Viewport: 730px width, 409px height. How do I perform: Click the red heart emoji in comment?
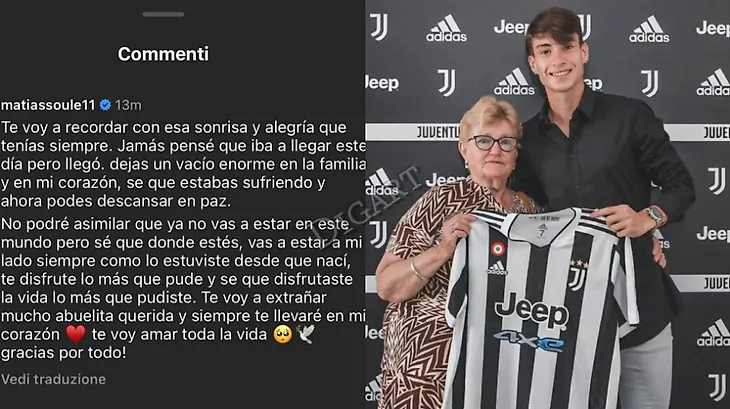[75, 335]
